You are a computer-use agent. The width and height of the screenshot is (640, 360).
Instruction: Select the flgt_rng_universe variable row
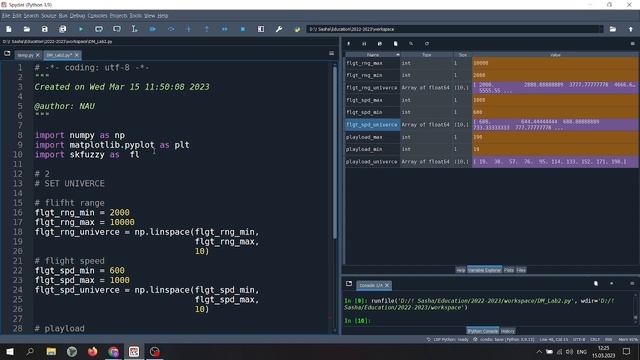(492, 88)
